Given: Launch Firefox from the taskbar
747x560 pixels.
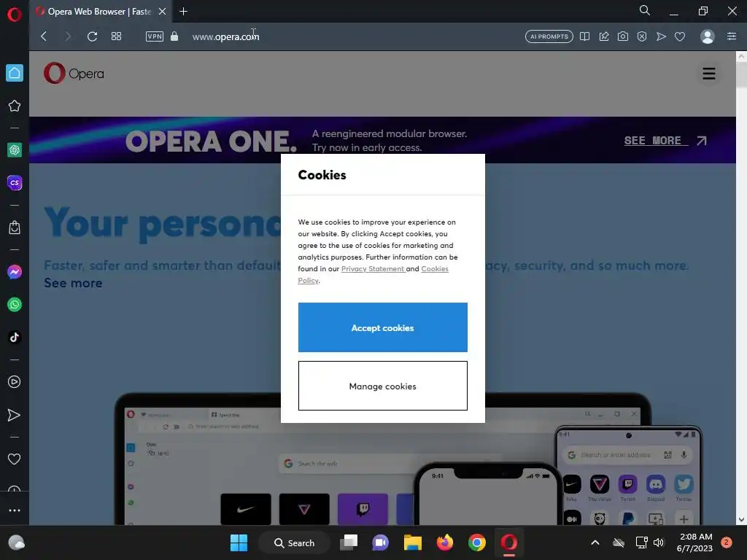Looking at the screenshot, I should (x=445, y=542).
